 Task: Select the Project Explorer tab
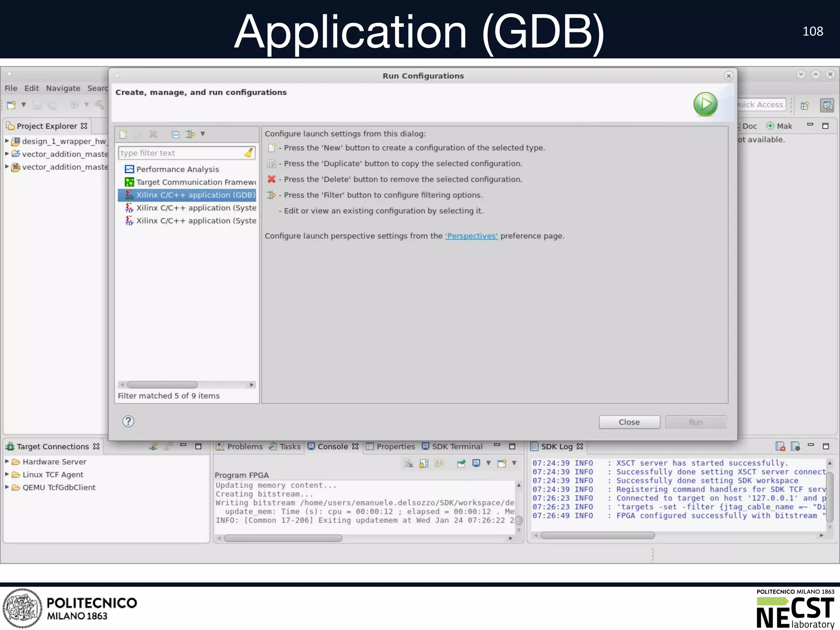(x=47, y=126)
